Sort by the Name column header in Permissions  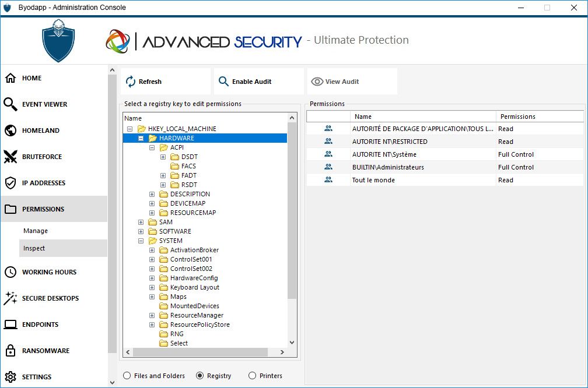[x=423, y=117]
